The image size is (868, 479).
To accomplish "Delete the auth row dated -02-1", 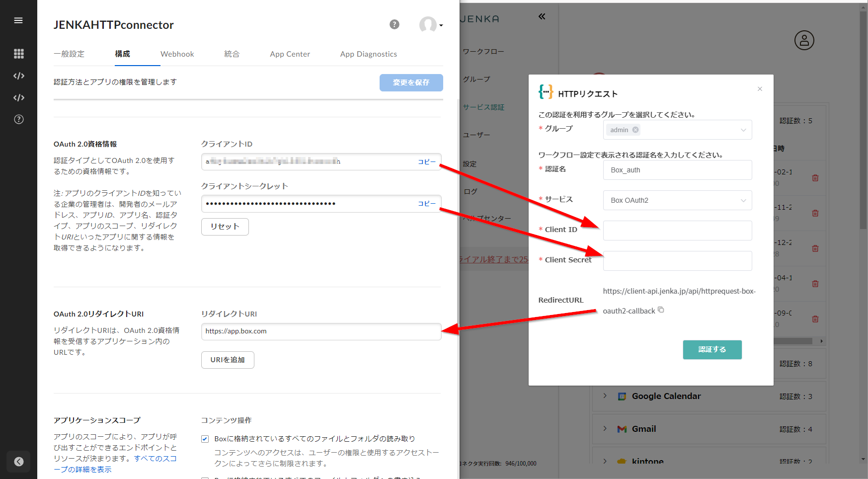I will coord(815,178).
